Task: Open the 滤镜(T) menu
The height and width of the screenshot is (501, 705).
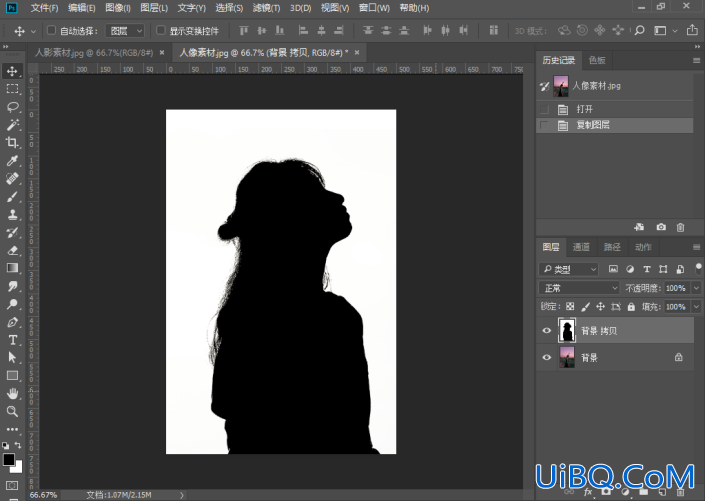Action: [266, 8]
